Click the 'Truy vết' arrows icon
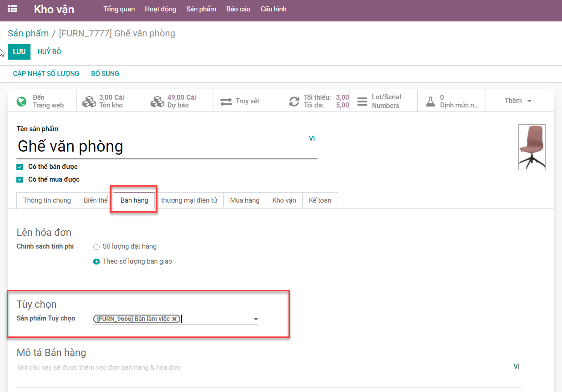Viewport: 562px width, 392px height. [226, 101]
